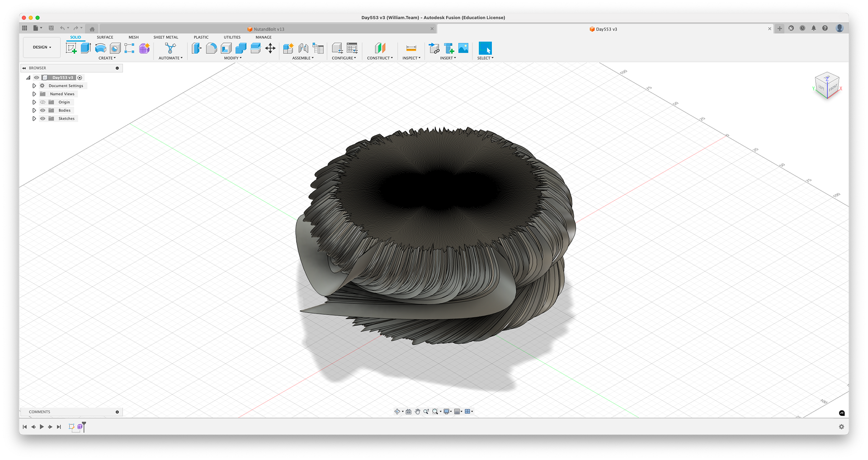868x460 pixels.
Task: Select the Offset Plane construct tool
Action: (x=380, y=48)
